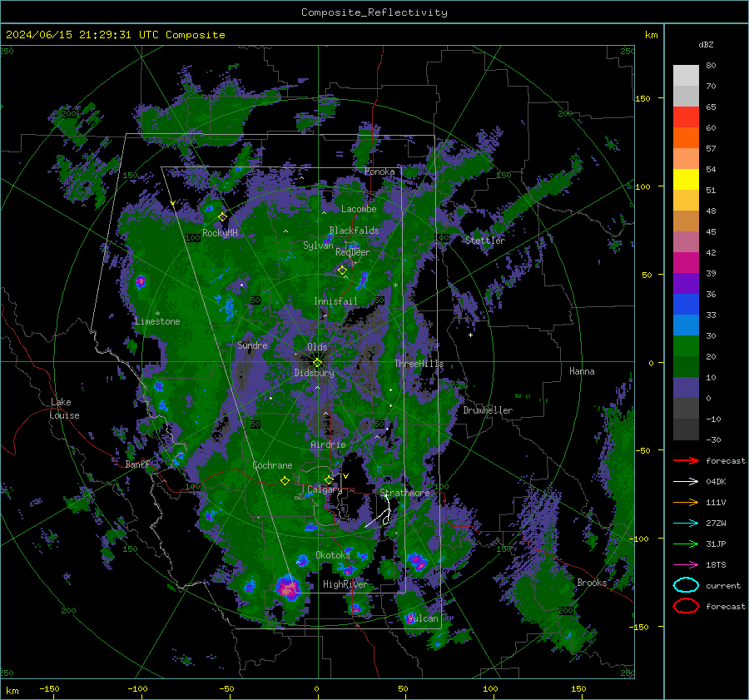This screenshot has width=749, height=700.
Task: Click the white storm track near Strathmore
Action: pyautogui.click(x=380, y=512)
